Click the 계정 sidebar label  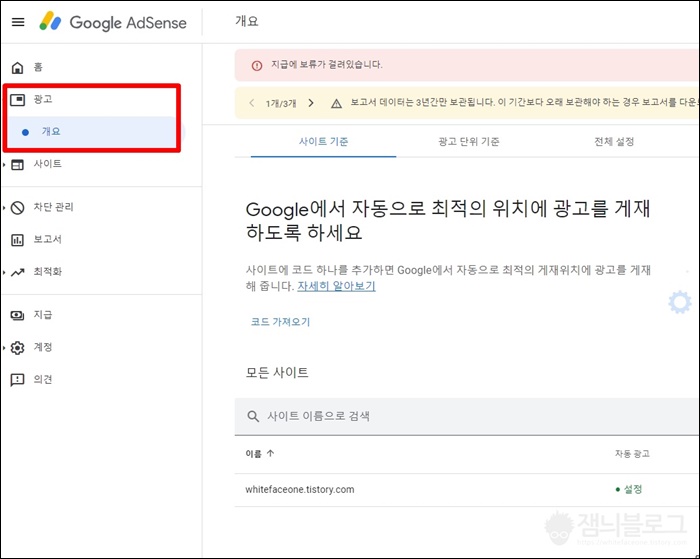coord(43,347)
